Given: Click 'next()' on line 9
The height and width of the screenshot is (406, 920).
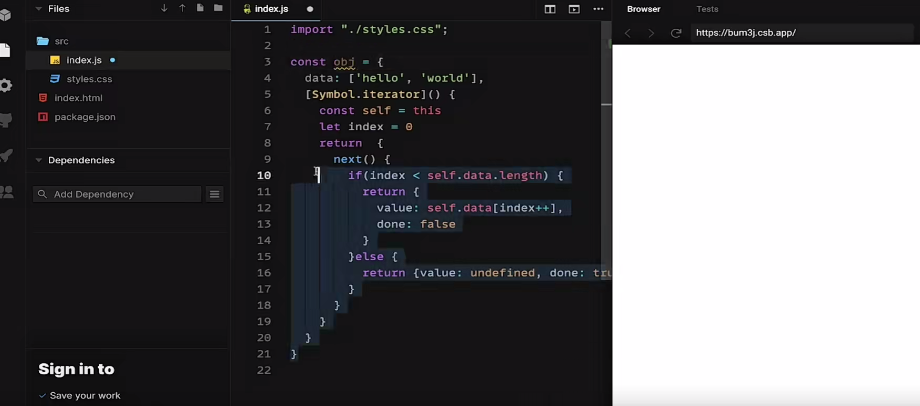Looking at the screenshot, I should coord(354,159).
